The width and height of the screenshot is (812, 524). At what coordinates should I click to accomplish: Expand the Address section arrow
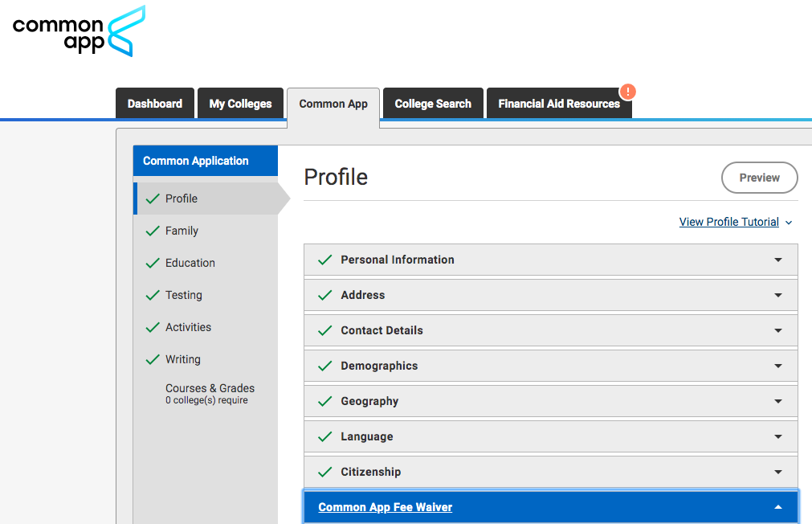pos(777,295)
